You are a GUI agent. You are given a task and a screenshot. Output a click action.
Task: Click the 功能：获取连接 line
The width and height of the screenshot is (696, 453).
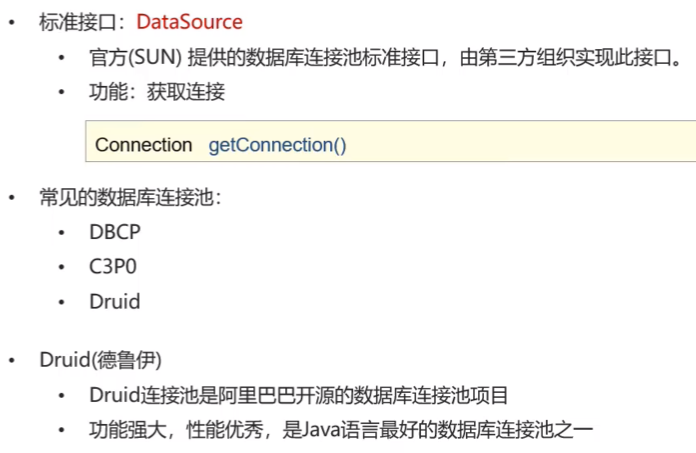pyautogui.click(x=157, y=92)
